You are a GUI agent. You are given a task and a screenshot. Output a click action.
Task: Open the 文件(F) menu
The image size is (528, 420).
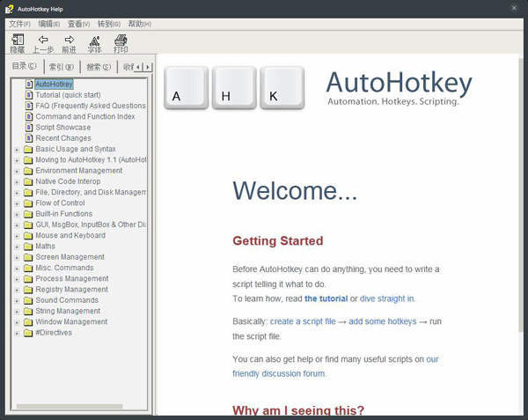click(19, 24)
